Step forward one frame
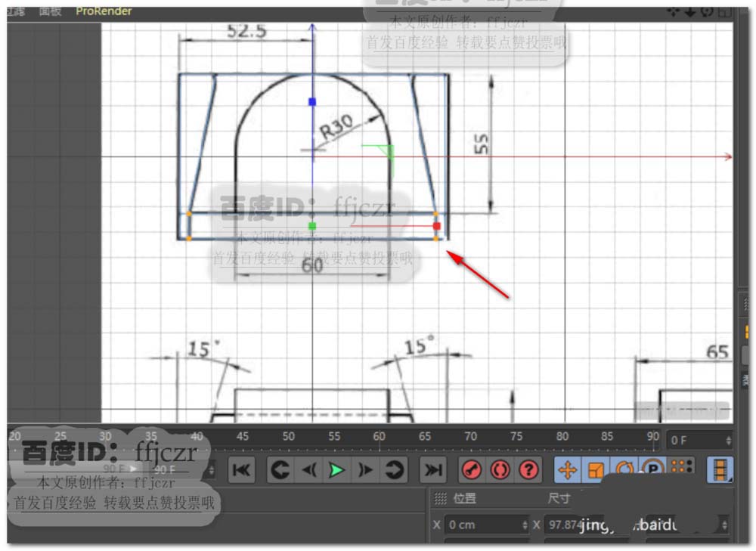Image resolution: width=756 pixels, height=551 pixels. (x=365, y=469)
